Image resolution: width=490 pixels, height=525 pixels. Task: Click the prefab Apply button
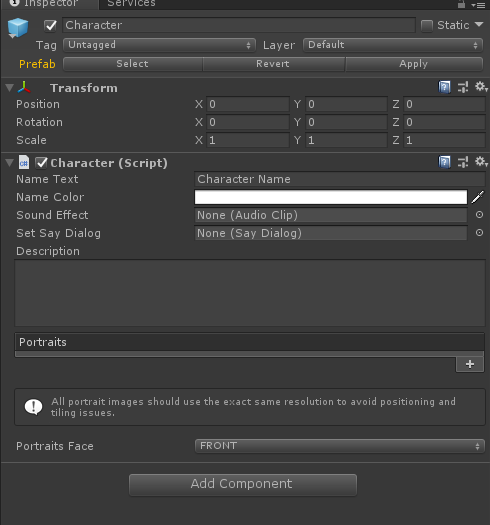pyautogui.click(x=414, y=64)
